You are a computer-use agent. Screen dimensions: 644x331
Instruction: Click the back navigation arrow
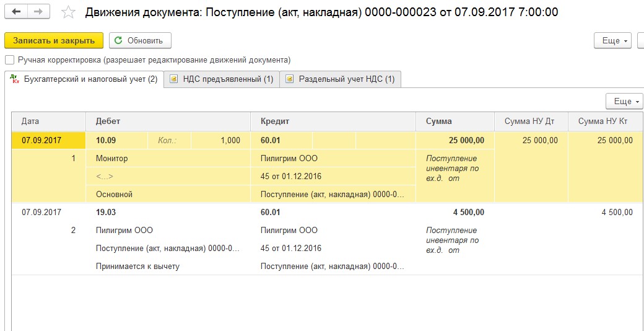click(17, 12)
